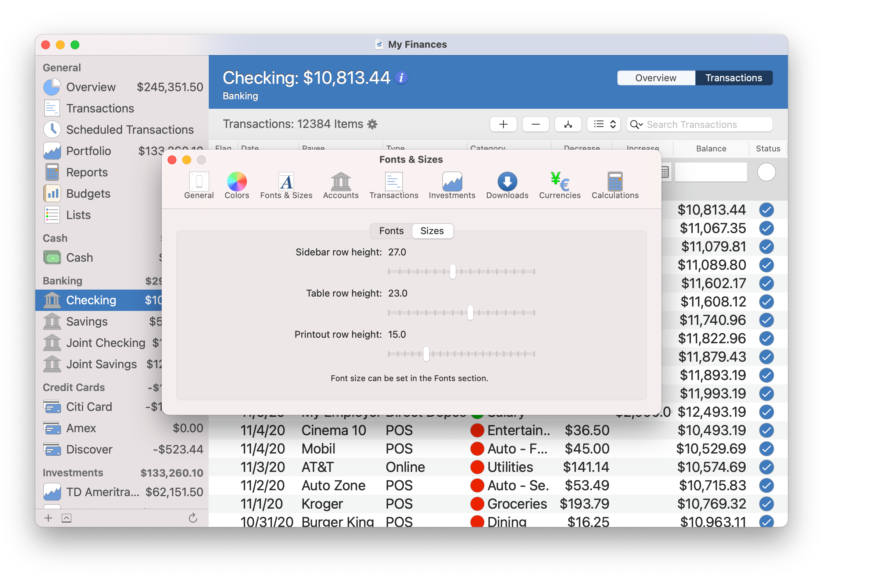Click the show/hide panel button at sidebar bottom
Image resolution: width=882 pixels, height=588 pixels.
click(x=67, y=518)
